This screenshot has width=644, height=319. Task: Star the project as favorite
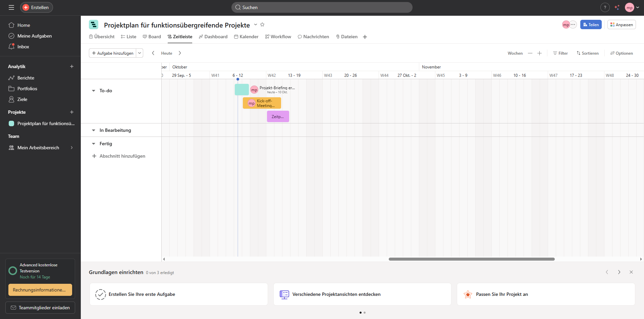(262, 24)
